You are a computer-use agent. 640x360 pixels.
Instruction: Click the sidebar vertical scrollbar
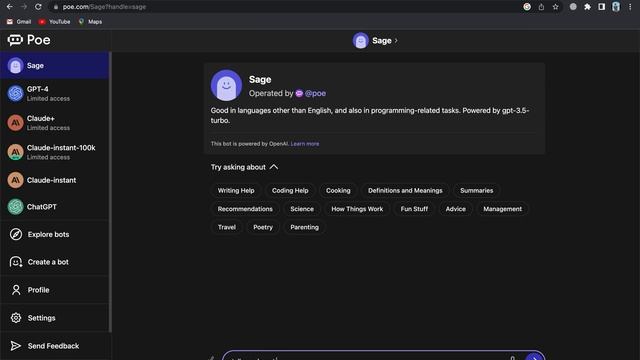click(x=110, y=192)
